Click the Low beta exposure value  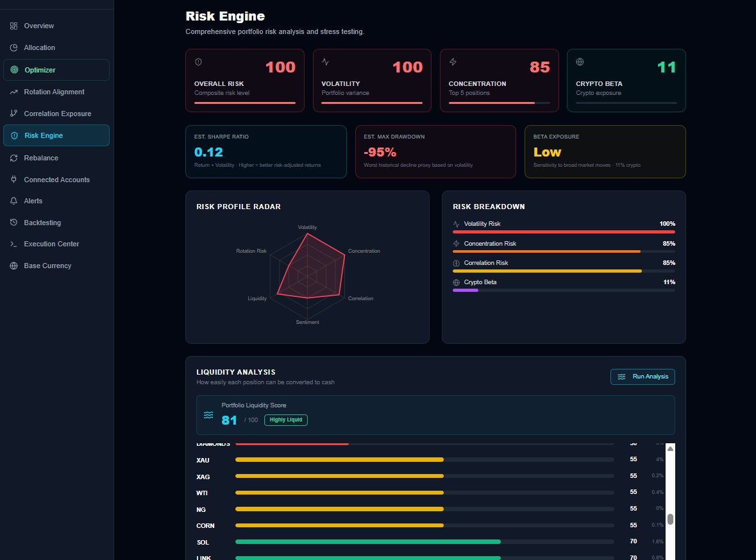[x=547, y=153]
